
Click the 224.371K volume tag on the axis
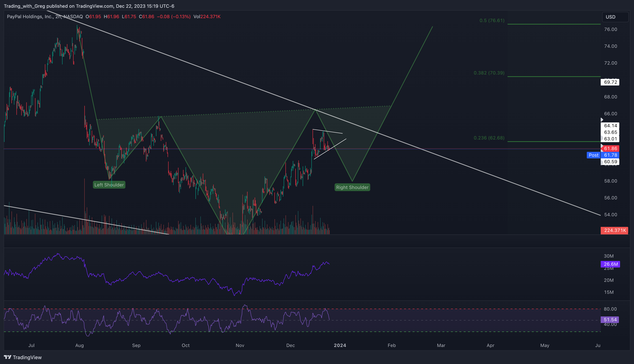tap(614, 230)
